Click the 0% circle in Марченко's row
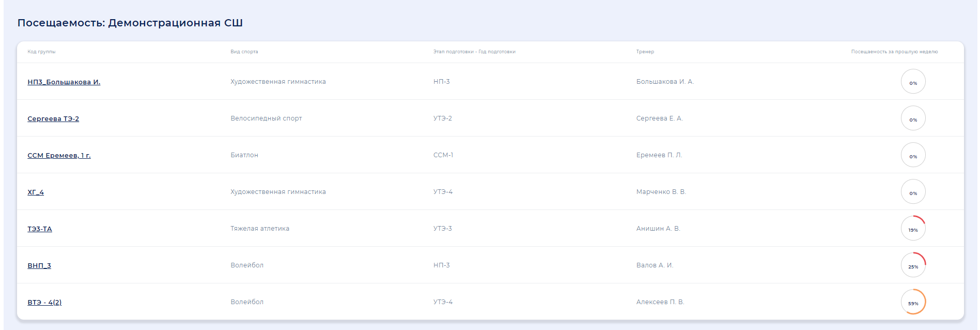Viewport: 980px width, 330px height. [913, 192]
